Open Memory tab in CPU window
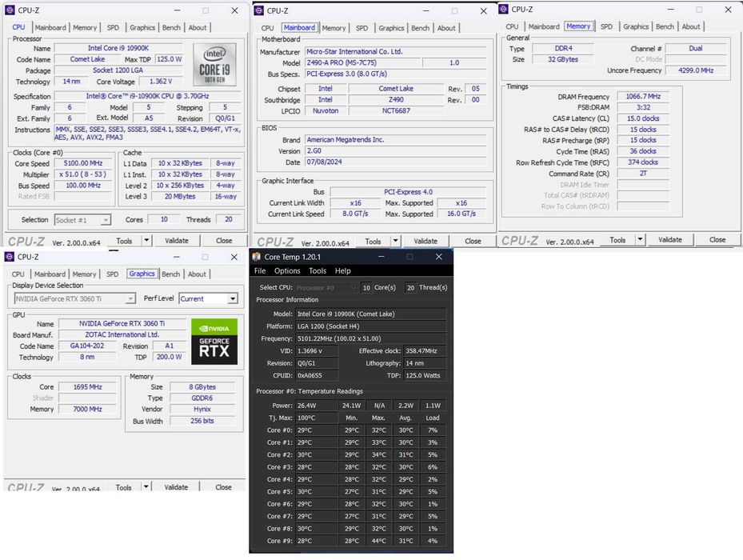Image resolution: width=743 pixels, height=560 pixels. [85, 27]
